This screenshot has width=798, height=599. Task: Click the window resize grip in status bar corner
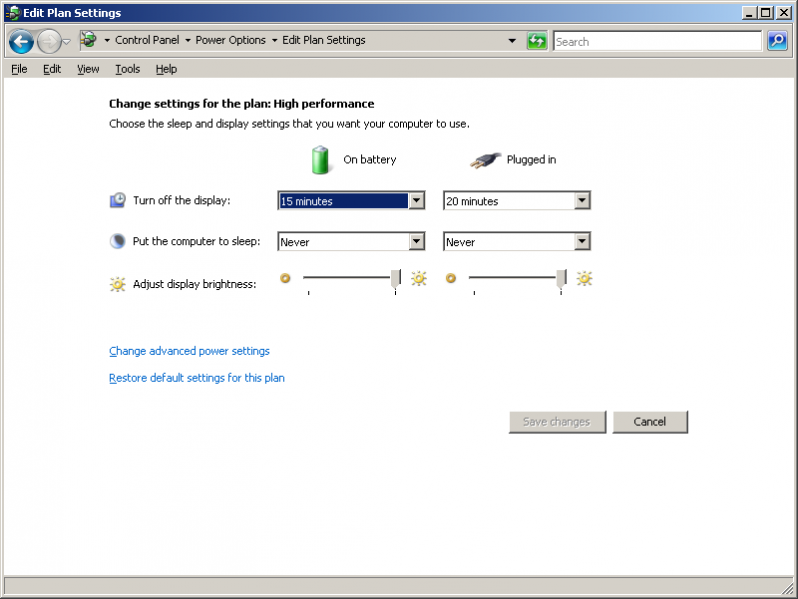[788, 589]
